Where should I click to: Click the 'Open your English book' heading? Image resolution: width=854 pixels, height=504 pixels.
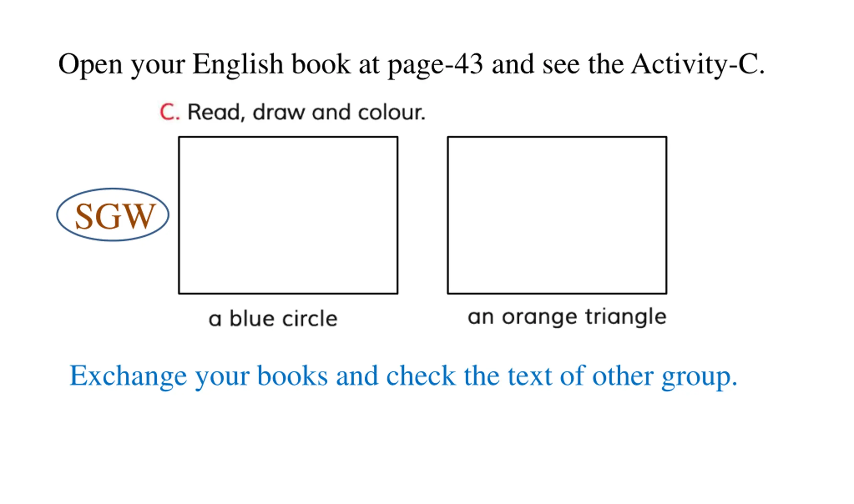pos(412,64)
